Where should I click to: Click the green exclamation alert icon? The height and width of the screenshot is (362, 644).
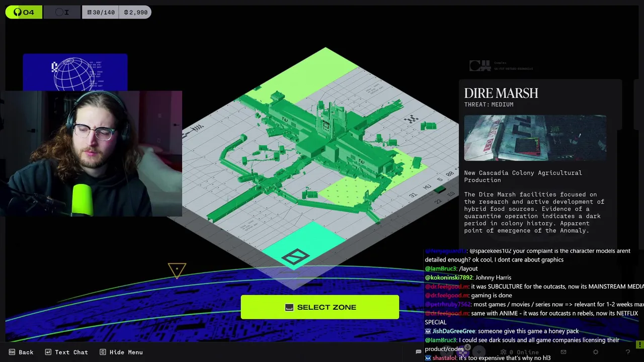[639, 345]
